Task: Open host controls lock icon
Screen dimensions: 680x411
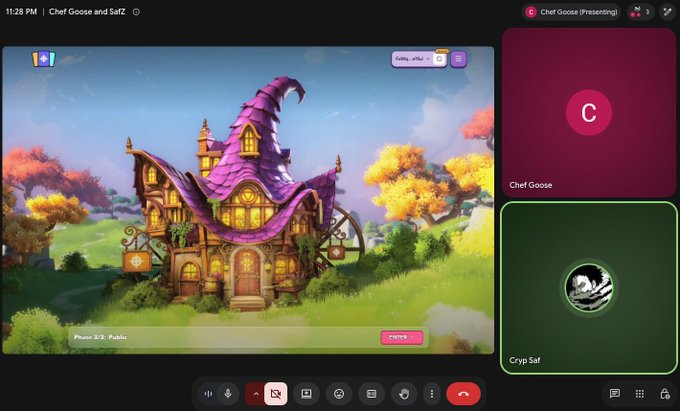Action: coord(664,394)
